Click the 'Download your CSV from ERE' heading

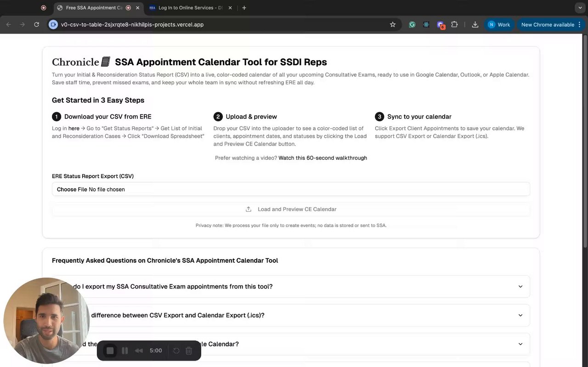[x=107, y=117]
